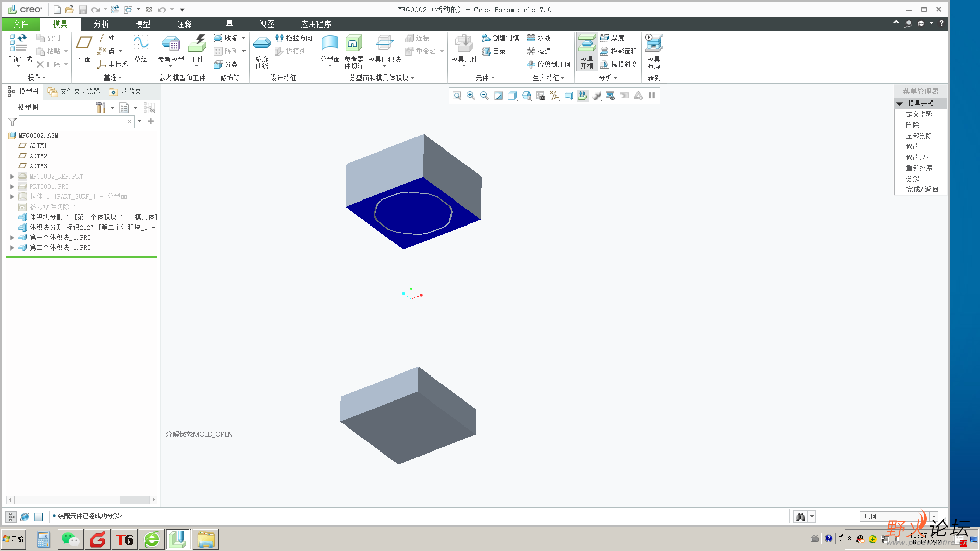Expand the PRT0001.PRT tree node
The height and width of the screenshot is (551, 980).
(x=12, y=187)
